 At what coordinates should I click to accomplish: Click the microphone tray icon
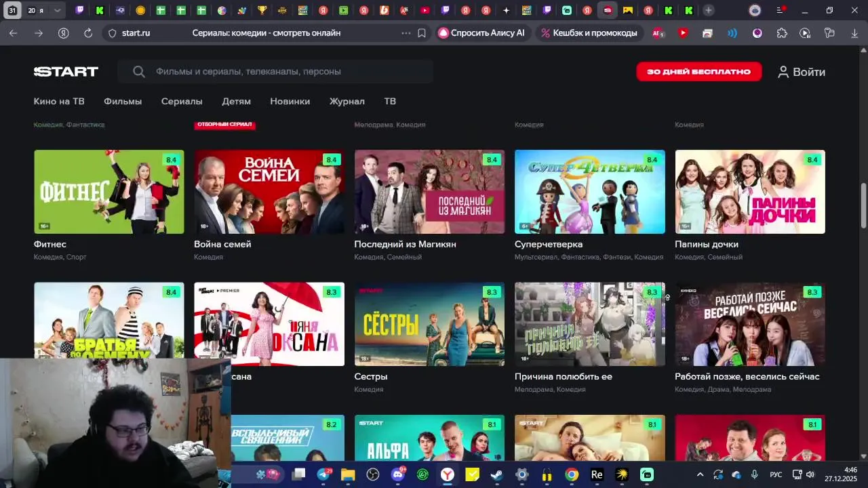point(755,474)
